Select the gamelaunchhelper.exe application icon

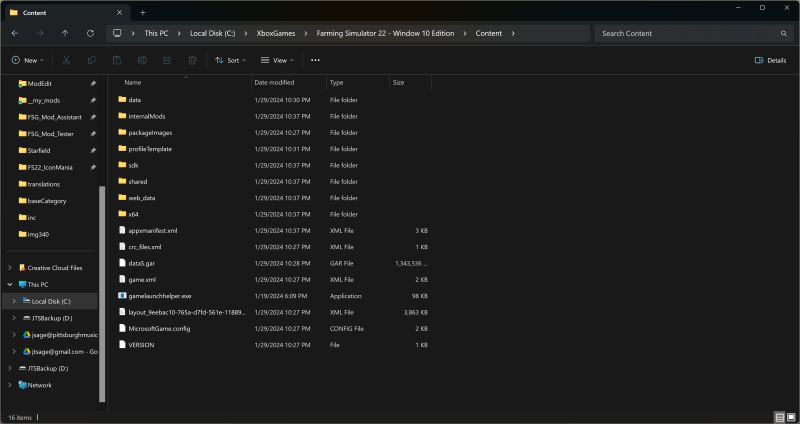[x=122, y=296]
